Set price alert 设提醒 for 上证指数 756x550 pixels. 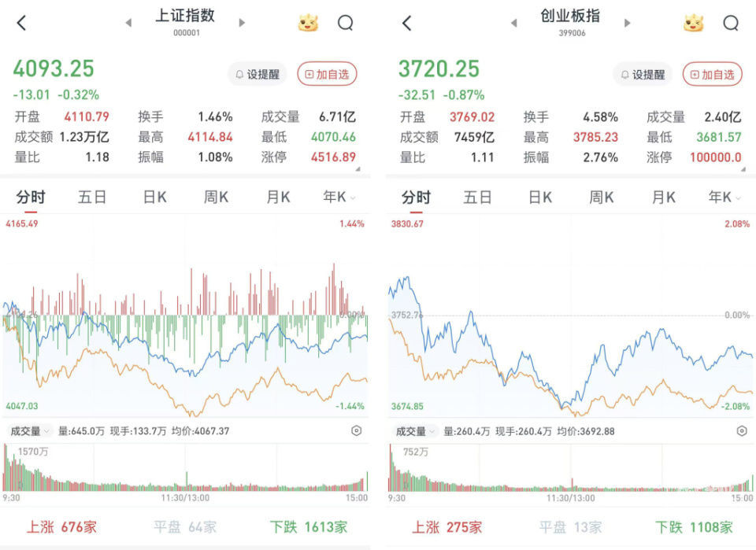257,74
